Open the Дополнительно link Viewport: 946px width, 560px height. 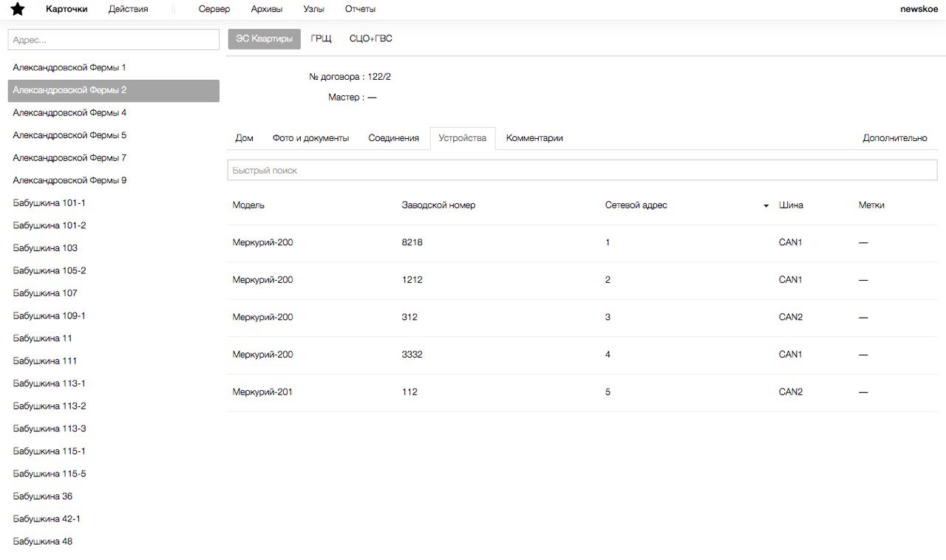coord(894,138)
